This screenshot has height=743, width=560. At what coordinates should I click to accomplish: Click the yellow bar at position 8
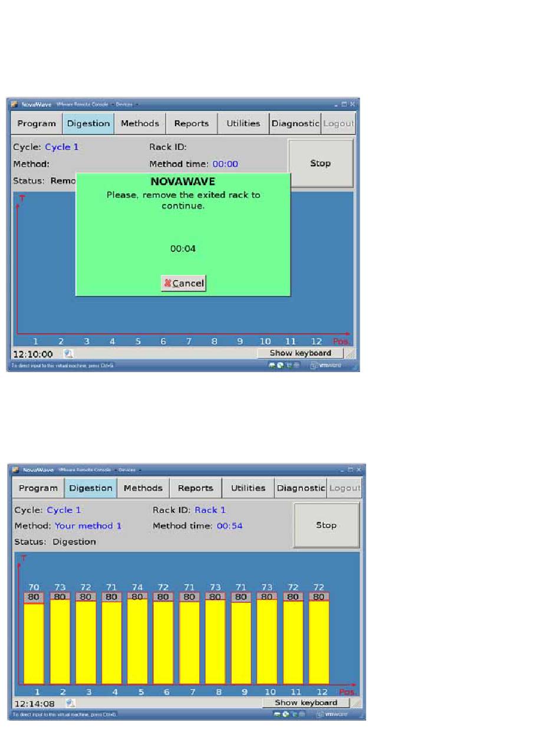(215, 642)
